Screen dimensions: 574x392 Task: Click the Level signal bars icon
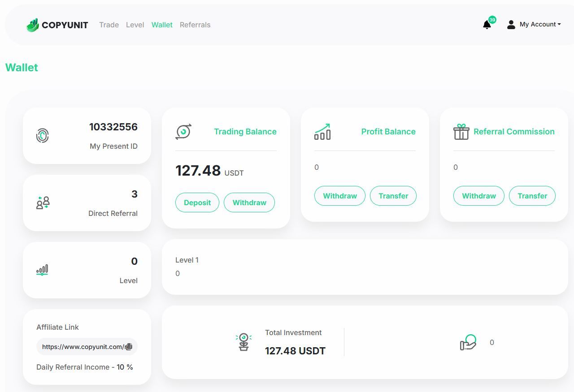[42, 270]
